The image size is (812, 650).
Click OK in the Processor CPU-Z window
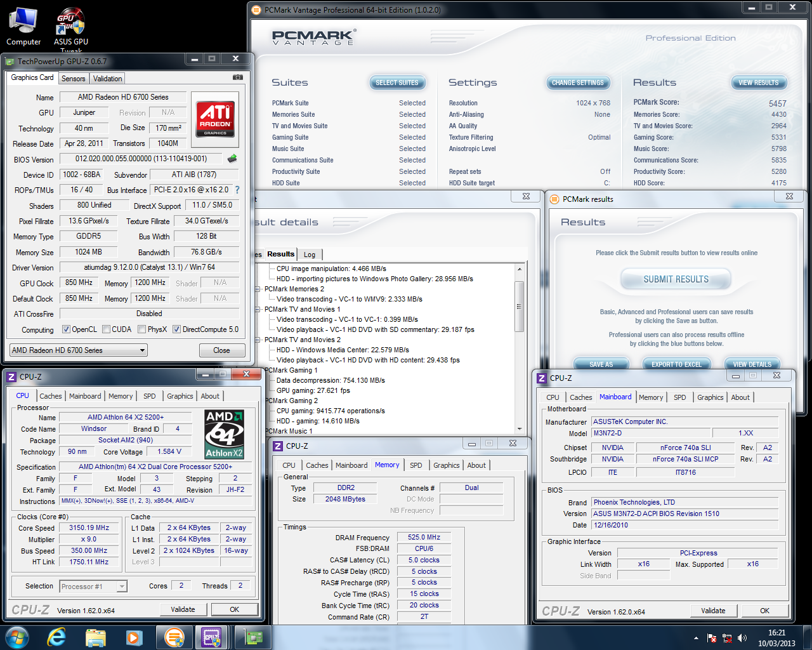234,609
